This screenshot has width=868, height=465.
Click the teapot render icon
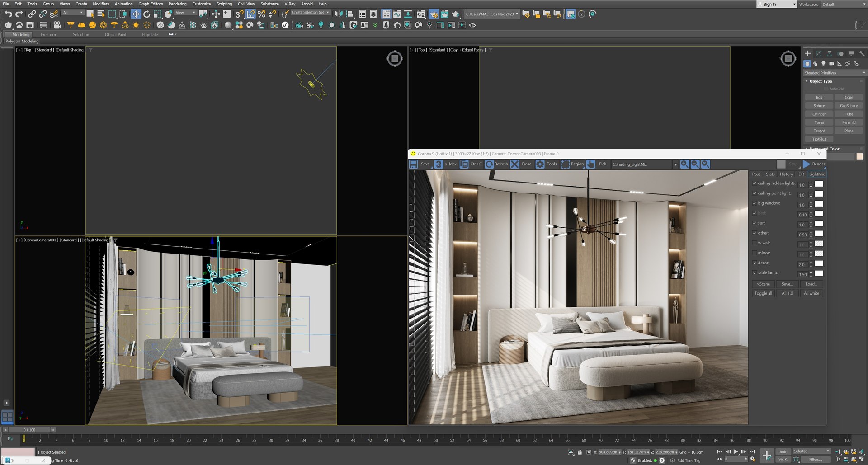pos(456,14)
